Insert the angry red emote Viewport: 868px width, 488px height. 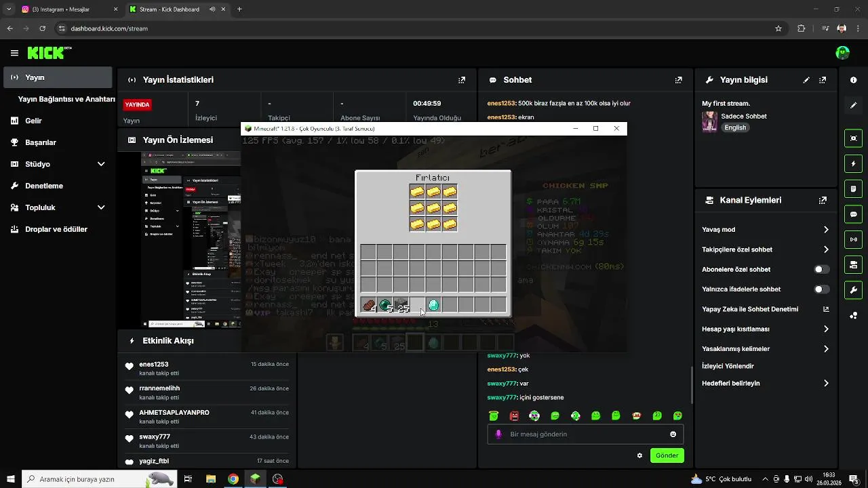coord(514,415)
